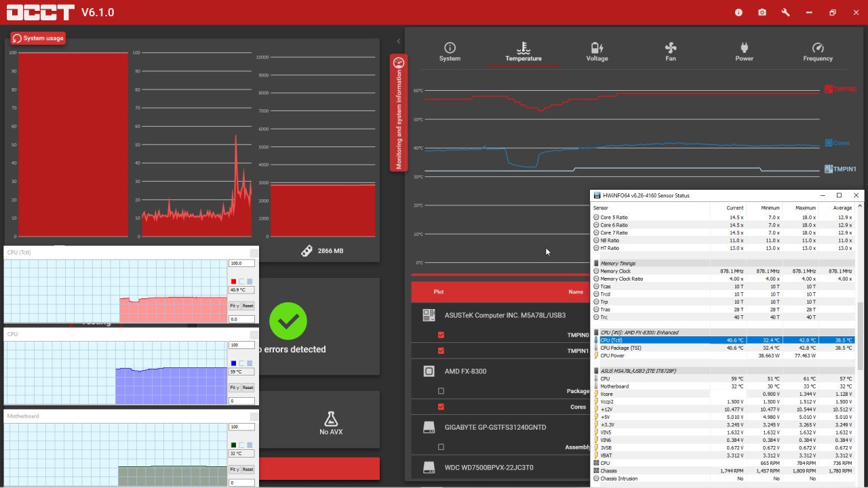
Task: Click the Motherboard thermometer icon in HWiNFO64
Action: pyautogui.click(x=596, y=386)
